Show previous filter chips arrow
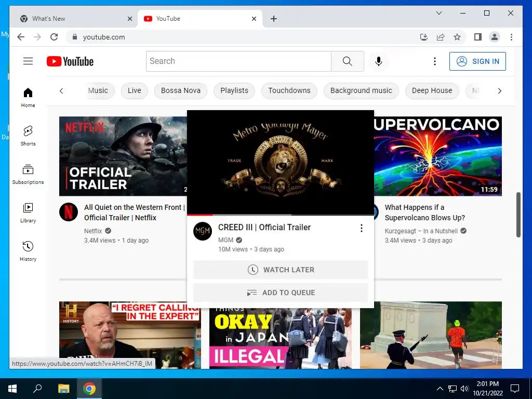The width and height of the screenshot is (532, 399). coord(61,90)
